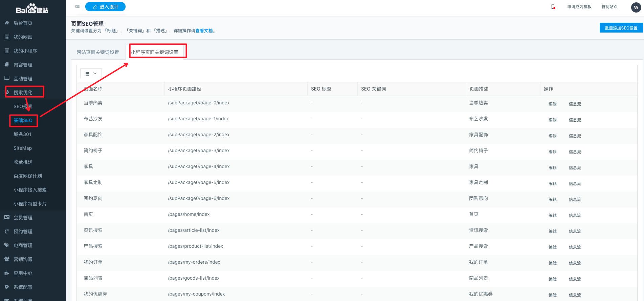Image resolution: width=644 pixels, height=301 pixels.
Task: Click the 进入设计 button
Action: pos(105,7)
